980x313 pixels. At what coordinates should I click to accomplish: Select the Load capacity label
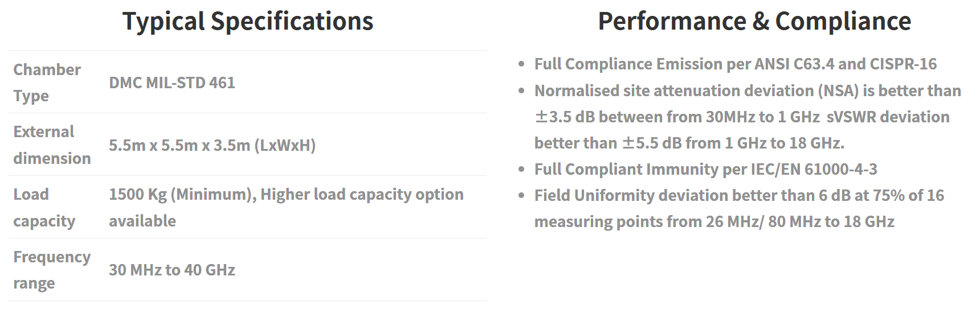pyautogui.click(x=44, y=207)
